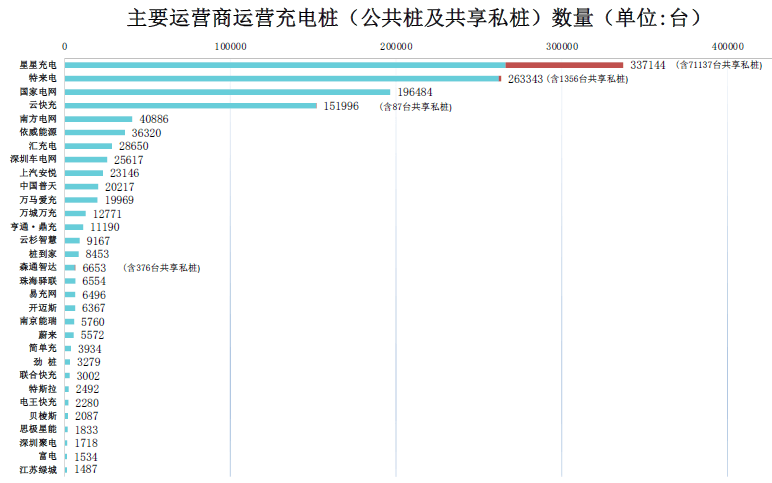Click the 特斯拉 row label
Viewport: 772px width, 483px height.
coord(43,389)
